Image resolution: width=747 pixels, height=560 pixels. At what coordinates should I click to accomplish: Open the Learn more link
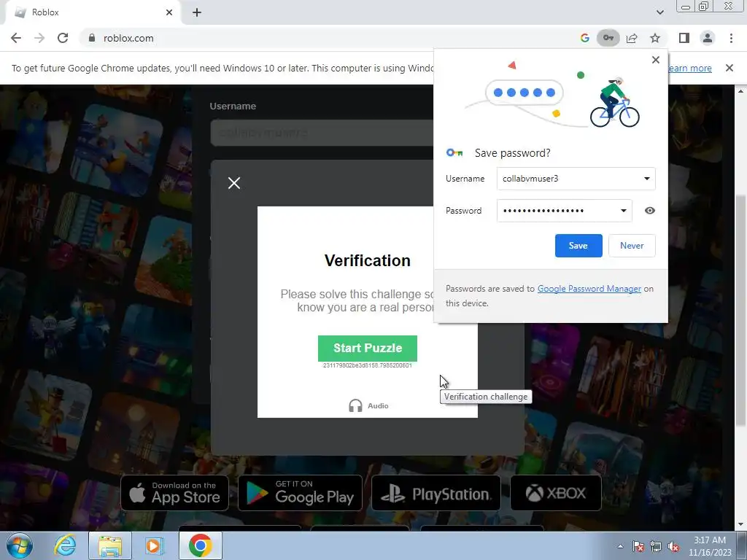tap(690, 68)
